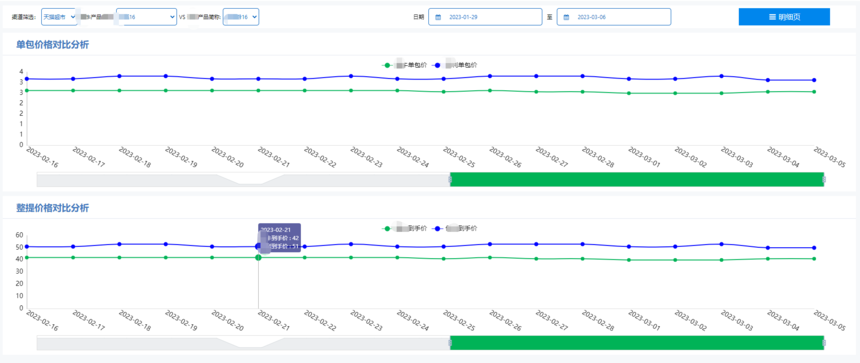Click the 单包价格对比分析 section title
Screen dimensions: 860x363
click(x=53, y=45)
